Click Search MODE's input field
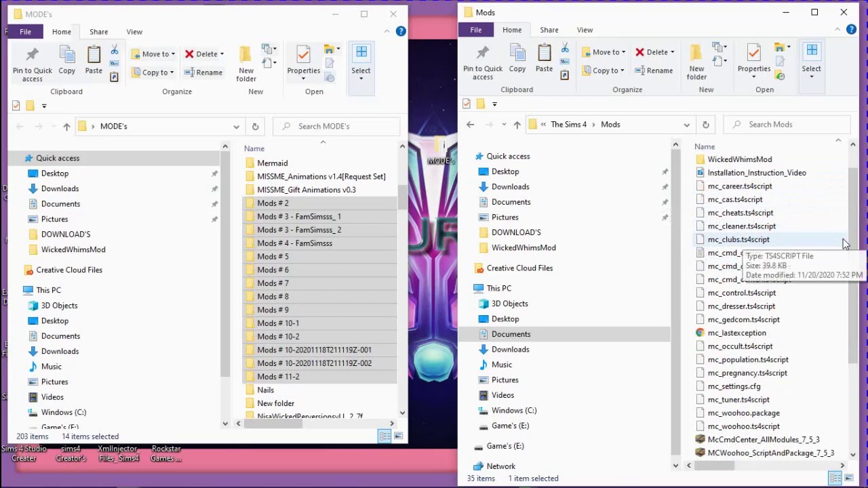This screenshot has height=488, width=868. click(336, 126)
